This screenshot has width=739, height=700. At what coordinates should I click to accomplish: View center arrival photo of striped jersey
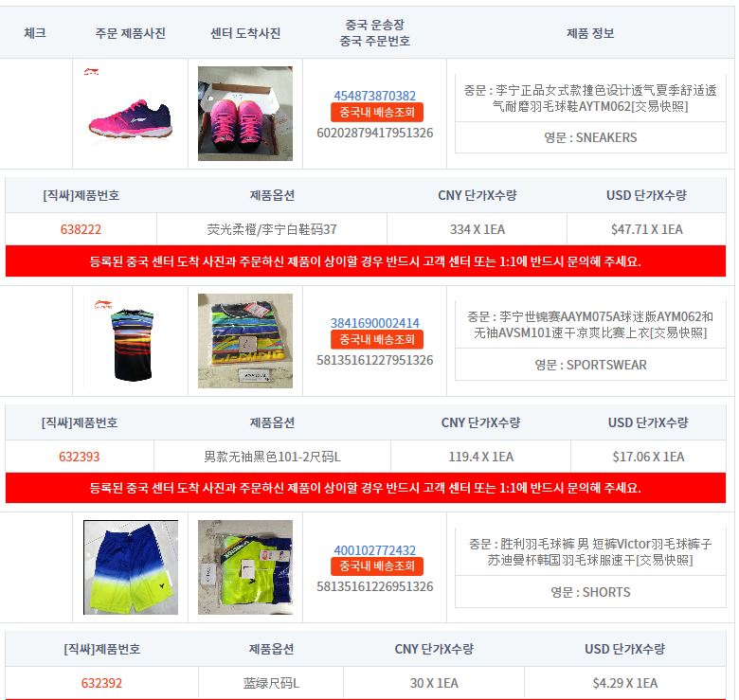coord(245,341)
